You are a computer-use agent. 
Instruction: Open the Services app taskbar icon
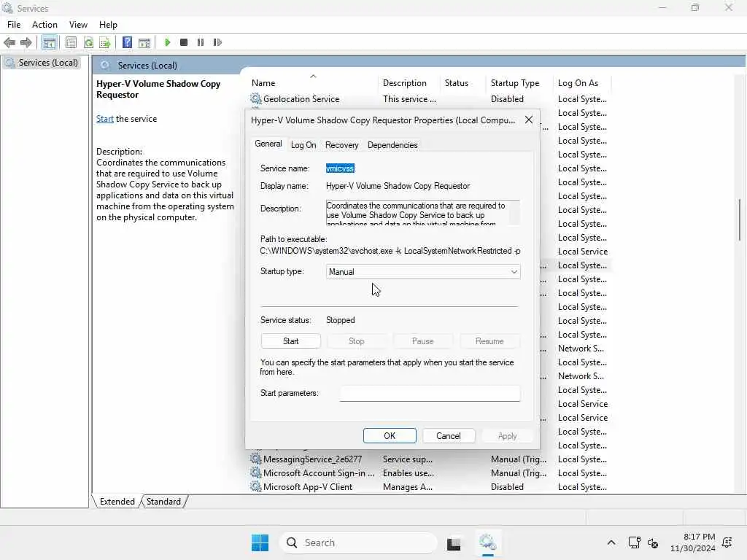click(x=487, y=542)
